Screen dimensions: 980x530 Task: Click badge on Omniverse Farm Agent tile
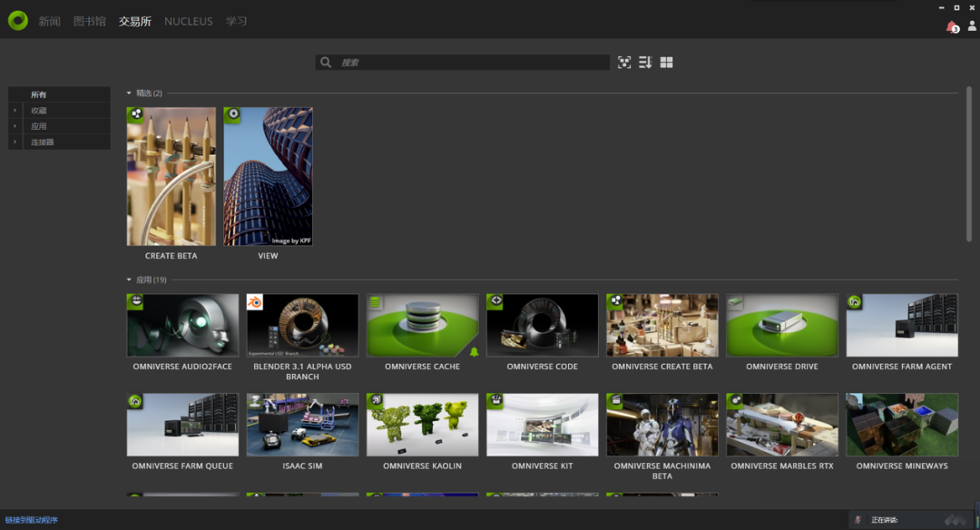pos(855,302)
